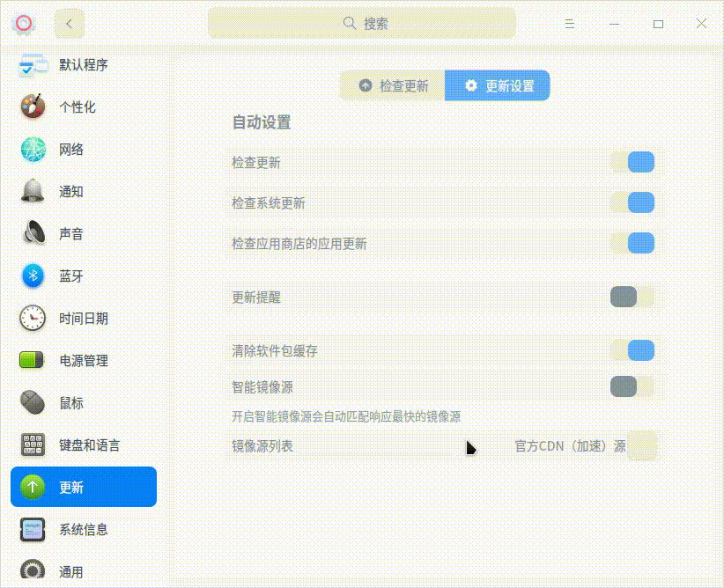Click the 搜索 search input field
This screenshot has width=724, height=588.
[362, 23]
